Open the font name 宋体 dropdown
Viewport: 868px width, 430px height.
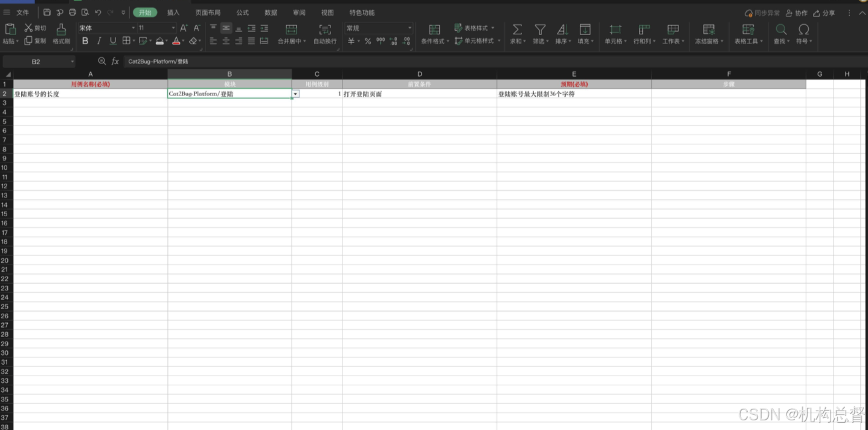pos(133,28)
